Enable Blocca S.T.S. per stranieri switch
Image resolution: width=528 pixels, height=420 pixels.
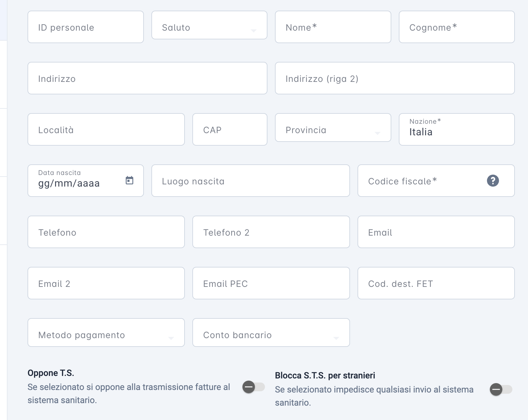pyautogui.click(x=501, y=389)
